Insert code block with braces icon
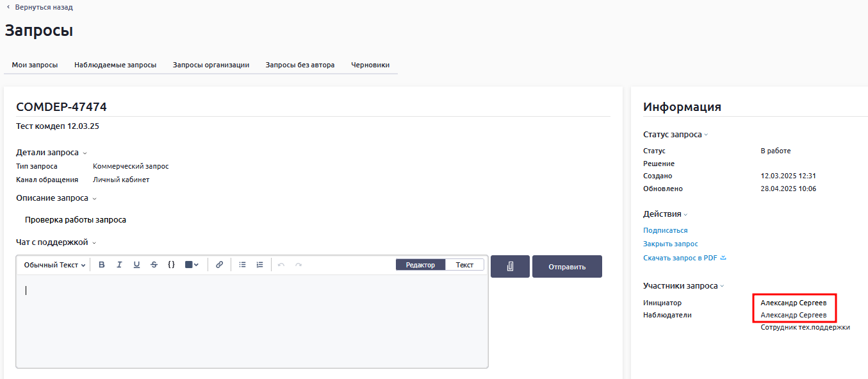This screenshot has height=379, width=868. click(171, 265)
